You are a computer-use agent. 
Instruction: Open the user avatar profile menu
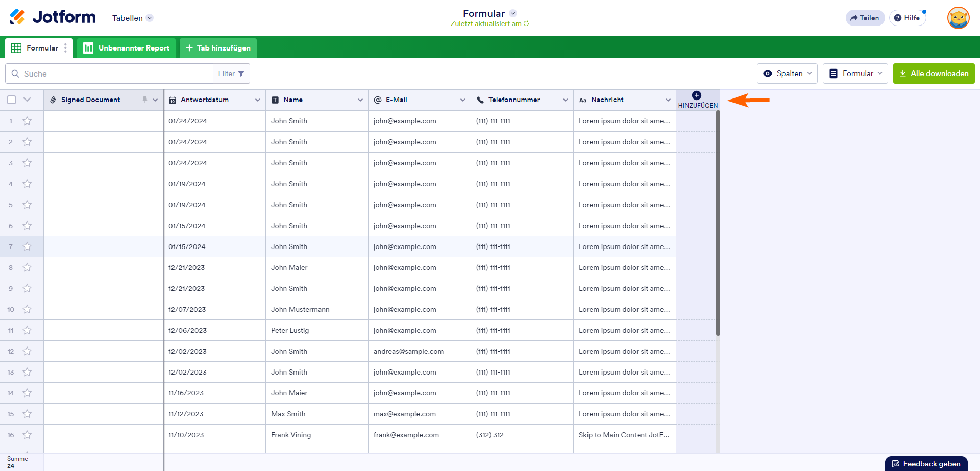coord(958,18)
